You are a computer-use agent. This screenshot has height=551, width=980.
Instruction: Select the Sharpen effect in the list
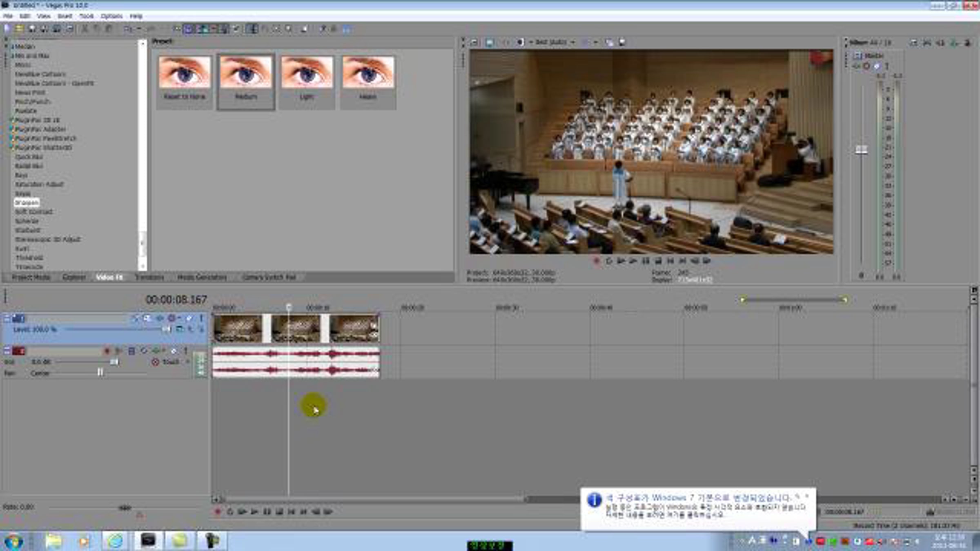[27, 202]
